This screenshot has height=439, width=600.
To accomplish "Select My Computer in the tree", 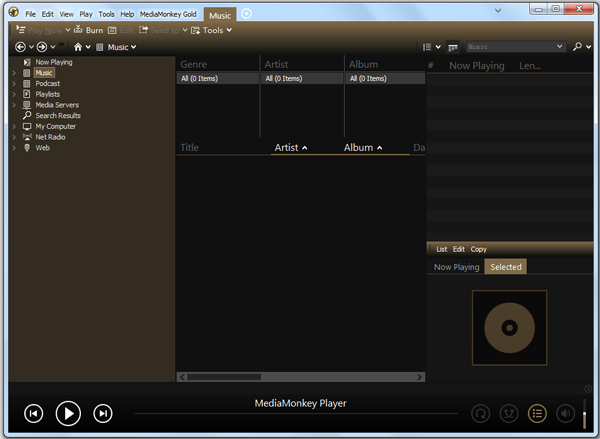I will (55, 126).
